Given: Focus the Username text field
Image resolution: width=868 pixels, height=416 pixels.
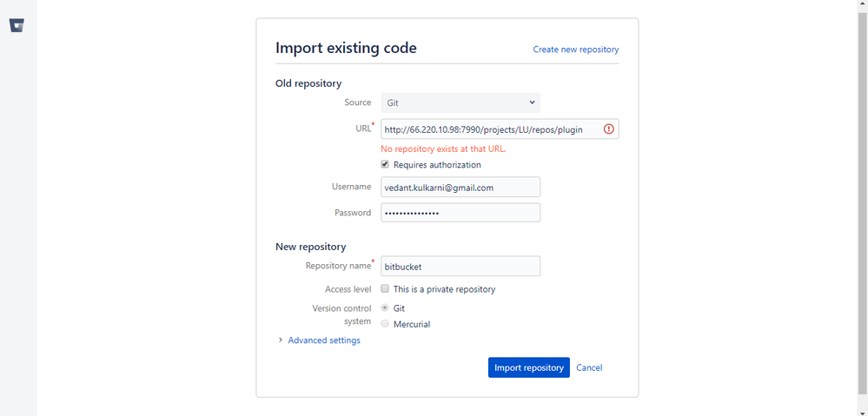Looking at the screenshot, I should click(461, 187).
